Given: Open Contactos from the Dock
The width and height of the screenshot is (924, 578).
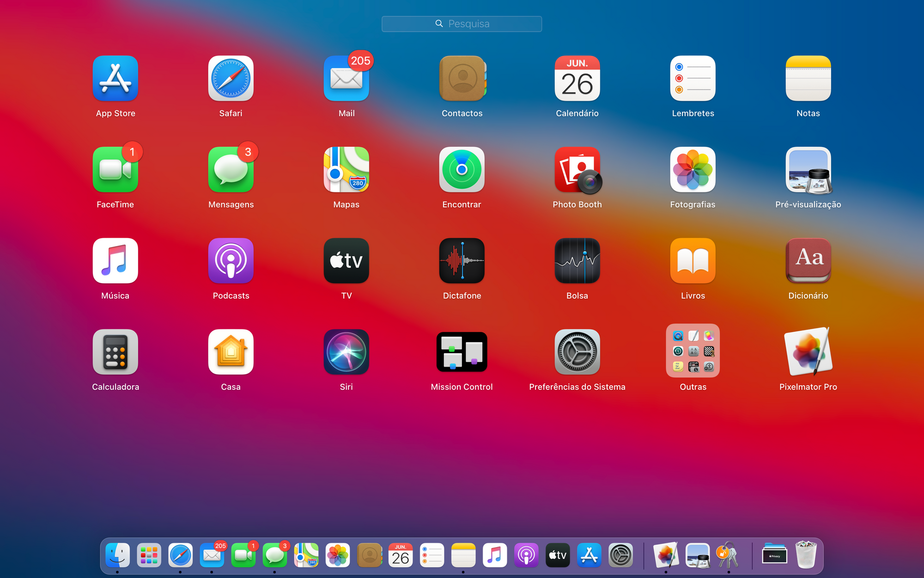Looking at the screenshot, I should coord(369,555).
